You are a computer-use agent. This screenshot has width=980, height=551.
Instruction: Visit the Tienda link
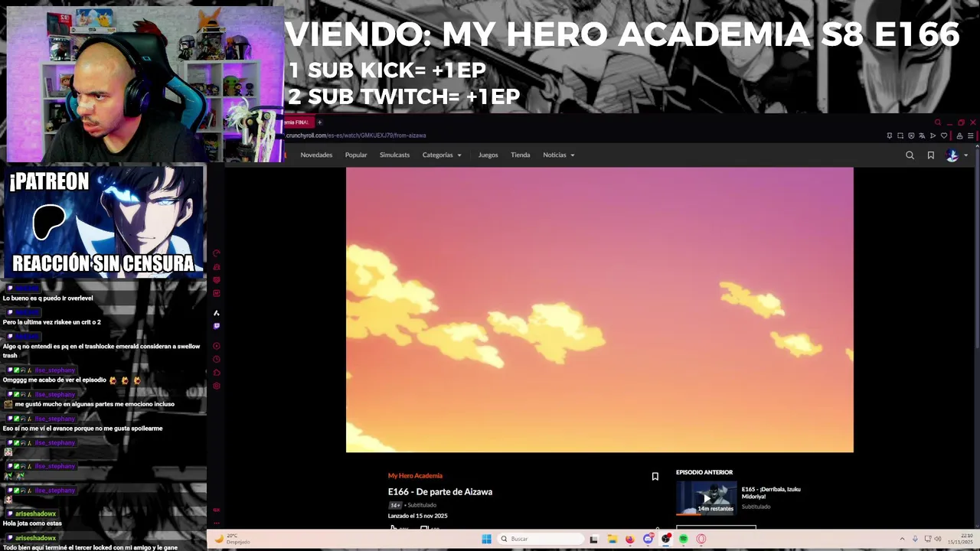point(520,155)
